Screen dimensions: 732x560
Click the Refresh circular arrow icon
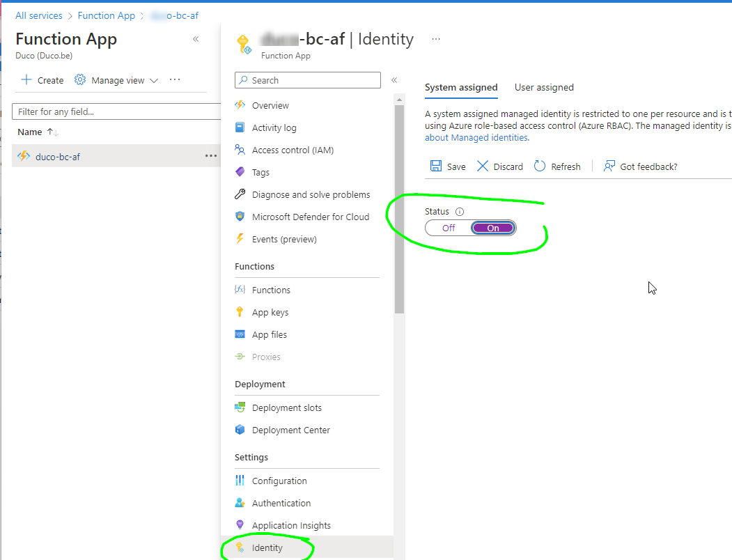point(540,166)
